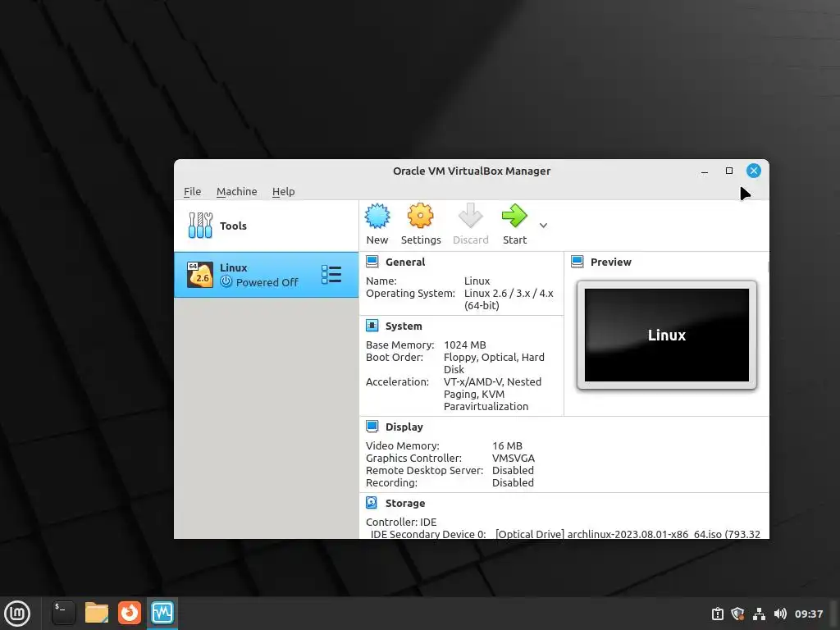
Task: Click the Name value Linux in General
Action: pyautogui.click(x=477, y=281)
